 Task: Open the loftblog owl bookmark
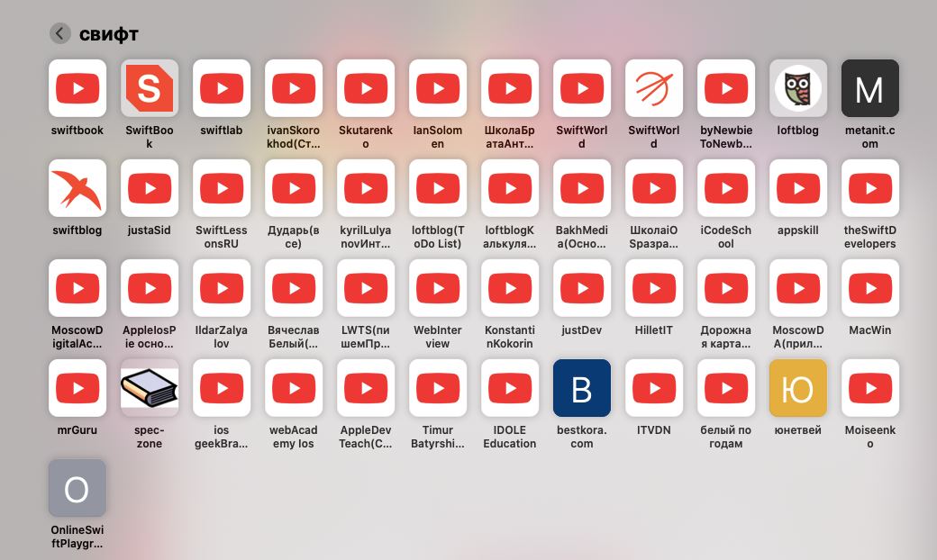click(798, 88)
